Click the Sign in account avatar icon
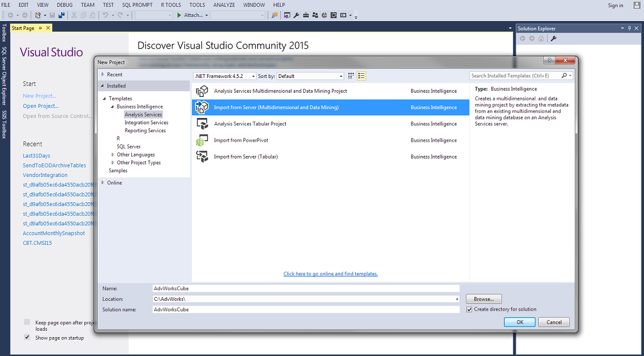The image size is (644, 356). (636, 5)
